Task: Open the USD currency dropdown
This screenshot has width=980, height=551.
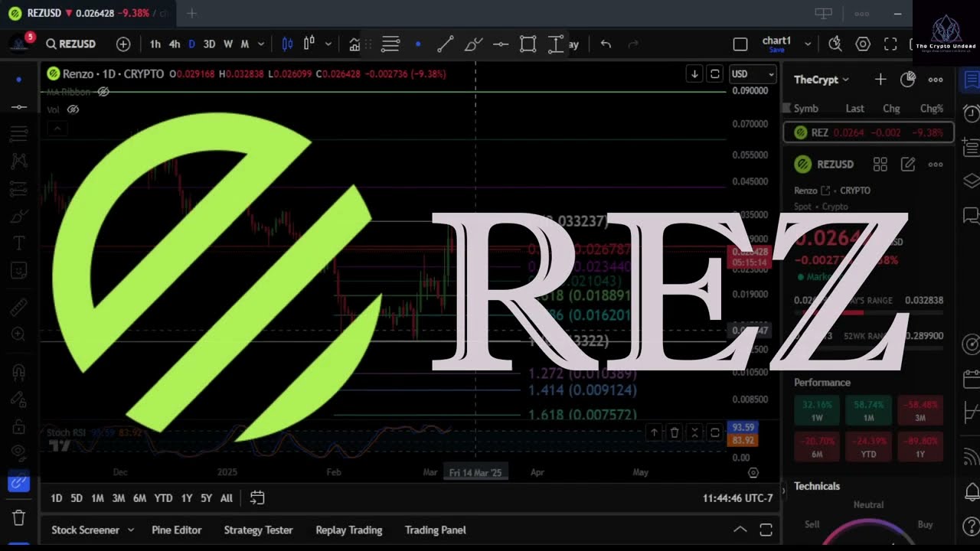Action: [753, 74]
